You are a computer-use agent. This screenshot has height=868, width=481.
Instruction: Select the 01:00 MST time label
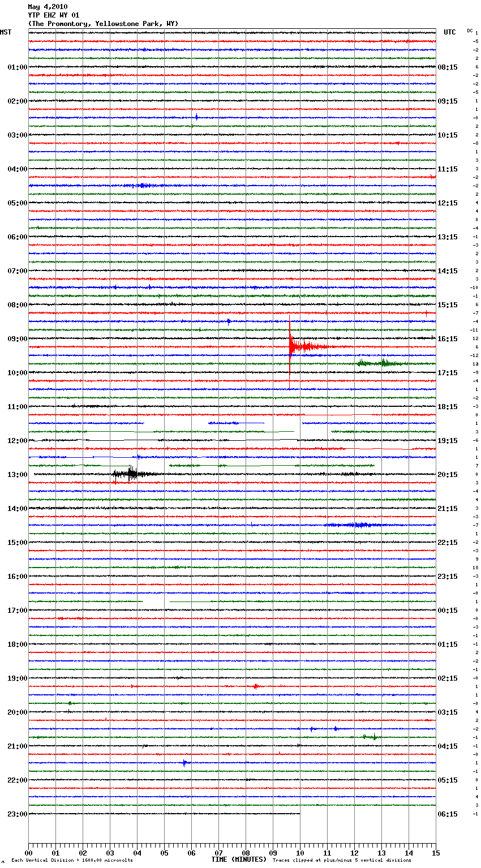(x=18, y=67)
